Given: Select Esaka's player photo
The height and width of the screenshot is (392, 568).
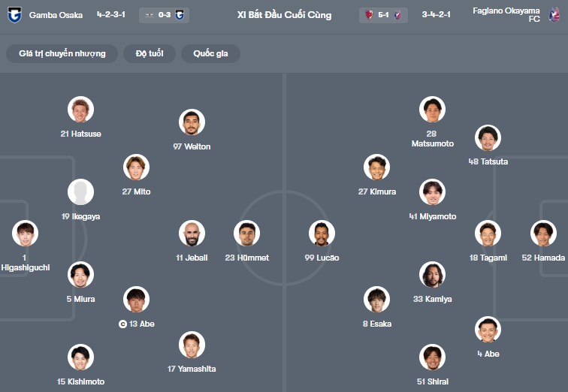Looking at the screenshot, I should (376, 300).
